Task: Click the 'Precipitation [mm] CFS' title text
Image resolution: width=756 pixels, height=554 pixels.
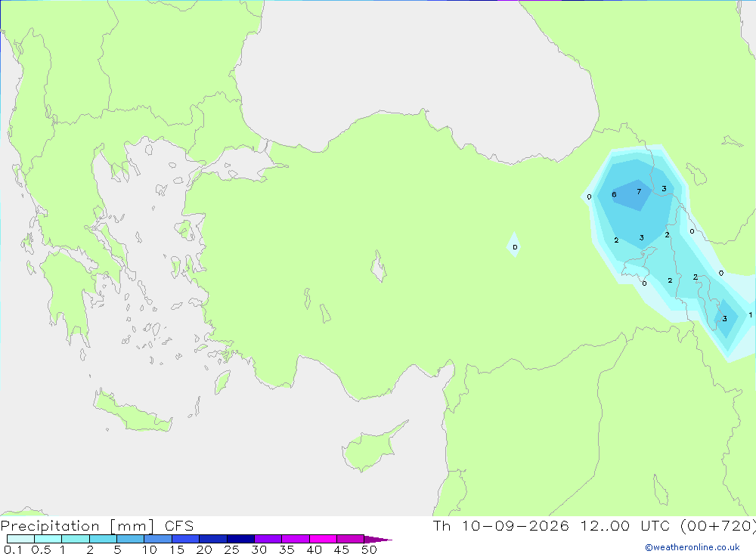Action: [97, 526]
